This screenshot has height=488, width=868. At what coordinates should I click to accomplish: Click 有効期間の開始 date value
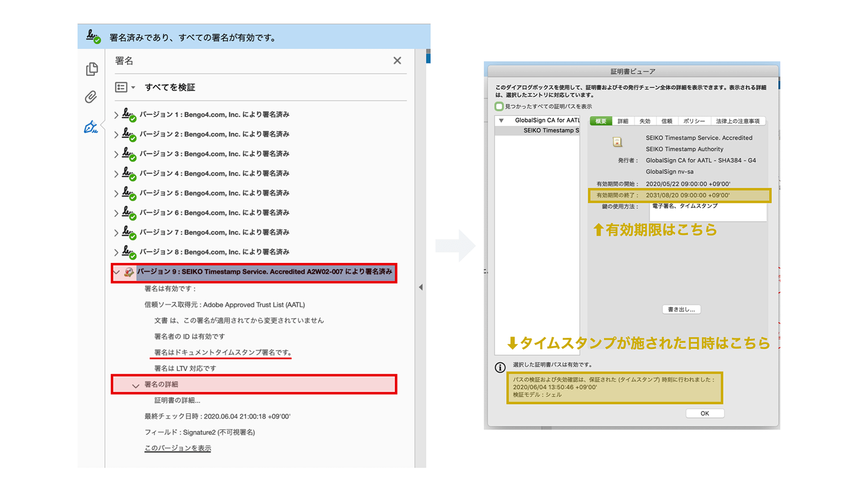coord(688,184)
